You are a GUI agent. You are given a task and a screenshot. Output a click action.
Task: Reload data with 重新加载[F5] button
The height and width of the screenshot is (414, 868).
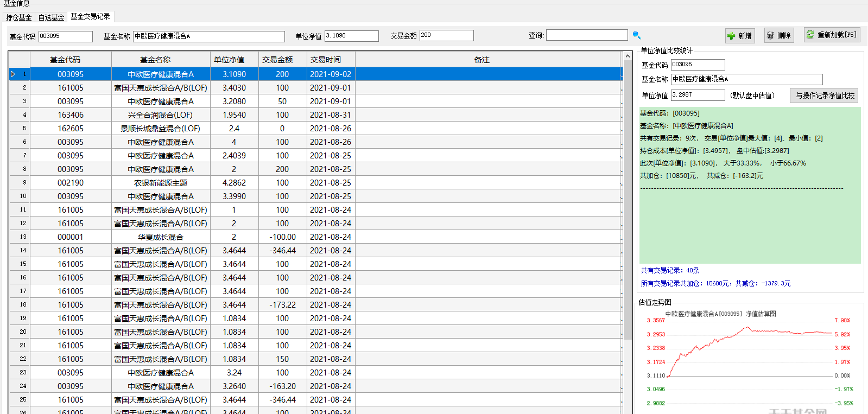[x=832, y=35]
